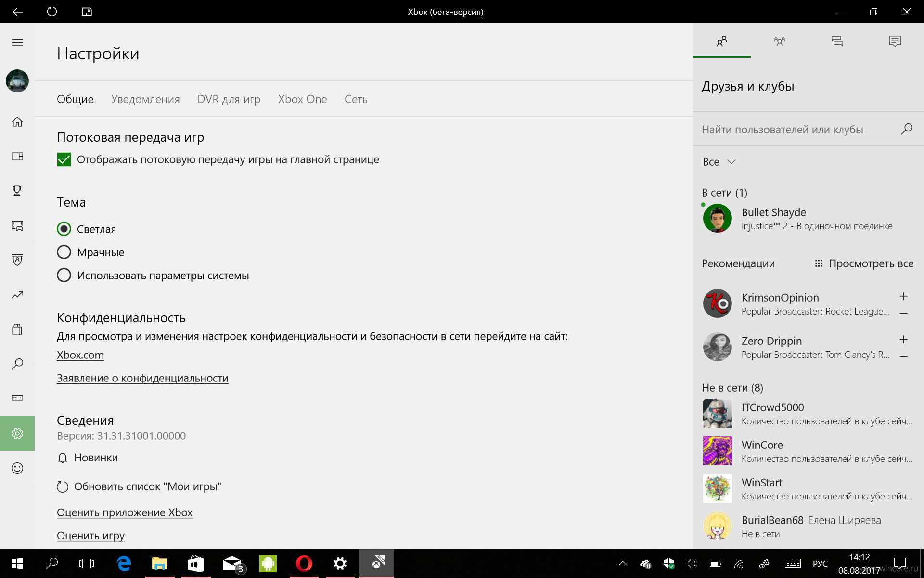Go to the Home sidebar icon

pyautogui.click(x=17, y=122)
